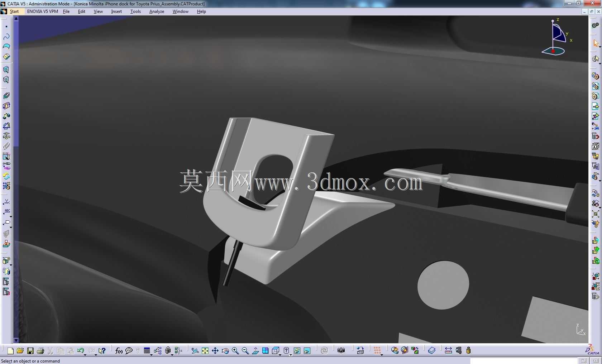Click the Select arrow tool in right toolbar
Screen dimensions: 602x364
[596, 43]
